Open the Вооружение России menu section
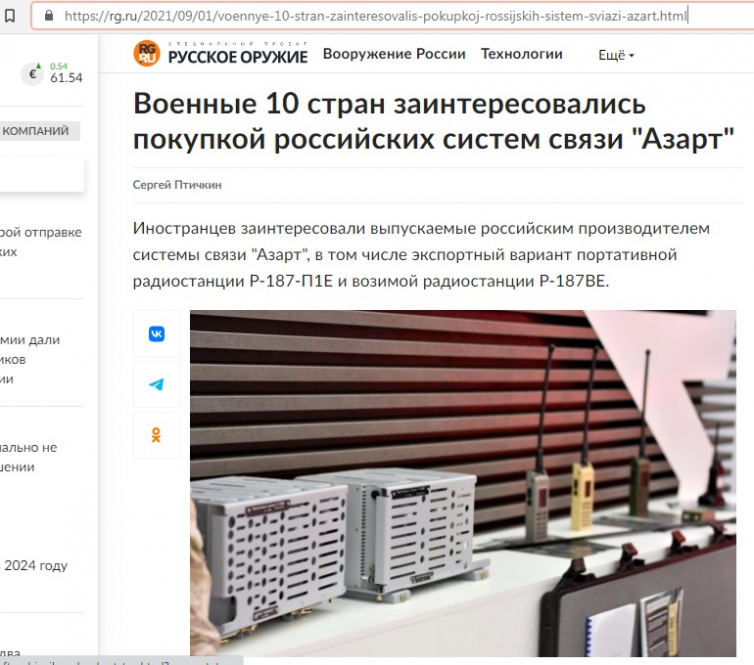The width and height of the screenshot is (754, 665). 394,54
